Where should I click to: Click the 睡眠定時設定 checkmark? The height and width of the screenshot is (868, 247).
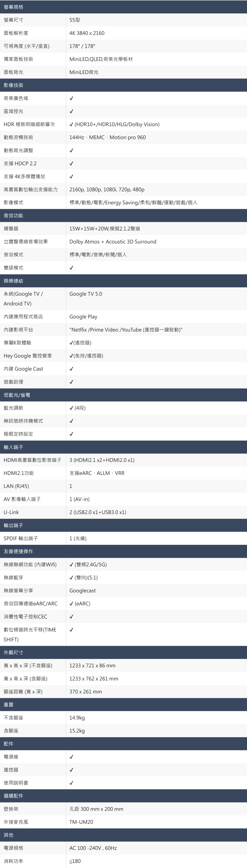click(x=71, y=434)
